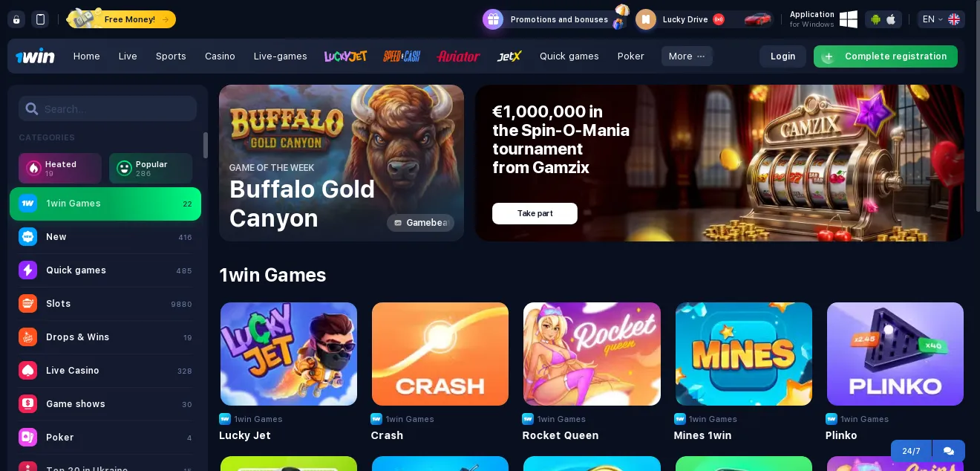Screen dimensions: 980x471
Task: Click the Complete registration button
Action: coord(886,56)
